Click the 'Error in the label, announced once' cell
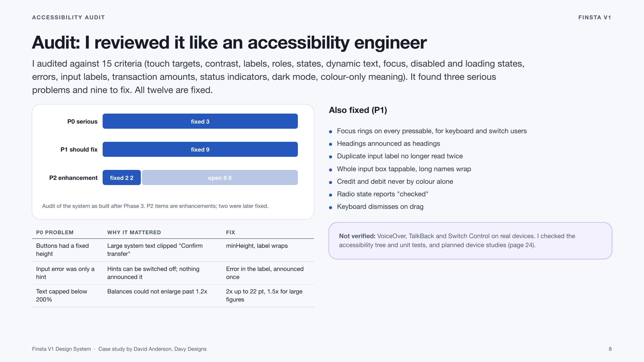 click(x=265, y=273)
